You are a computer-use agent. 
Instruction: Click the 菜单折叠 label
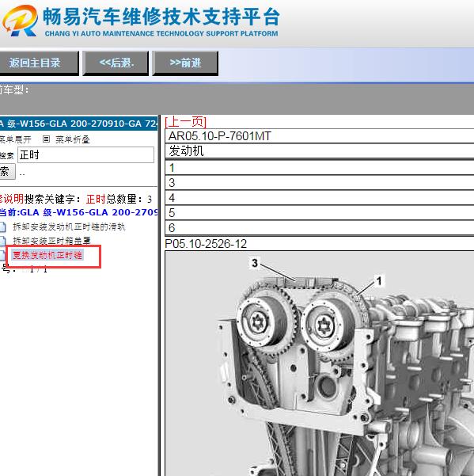[73, 139]
